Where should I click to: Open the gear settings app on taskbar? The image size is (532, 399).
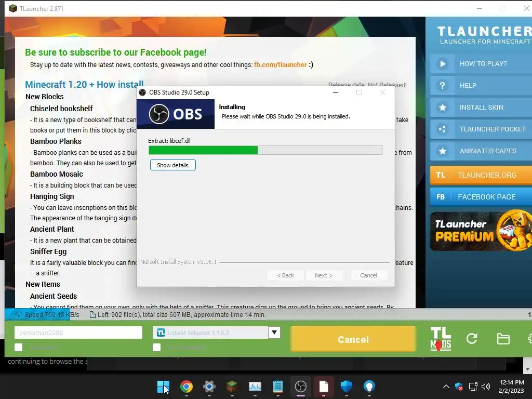pyautogui.click(x=209, y=387)
